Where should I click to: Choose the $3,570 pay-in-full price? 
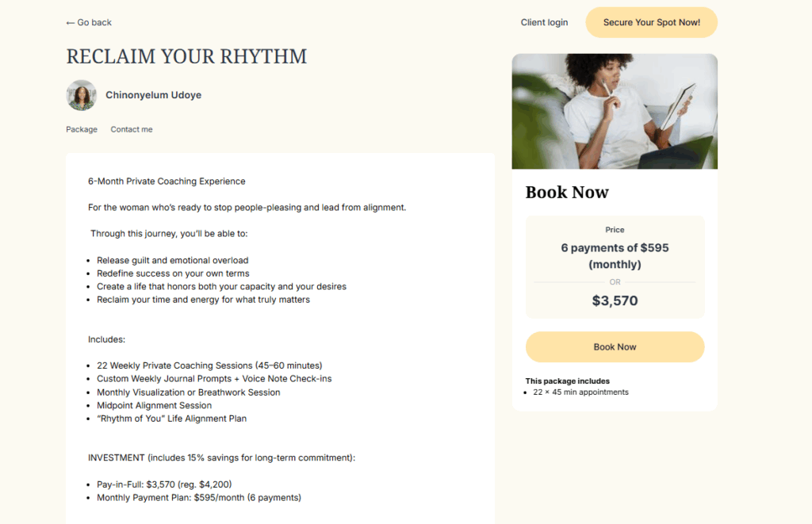(615, 301)
